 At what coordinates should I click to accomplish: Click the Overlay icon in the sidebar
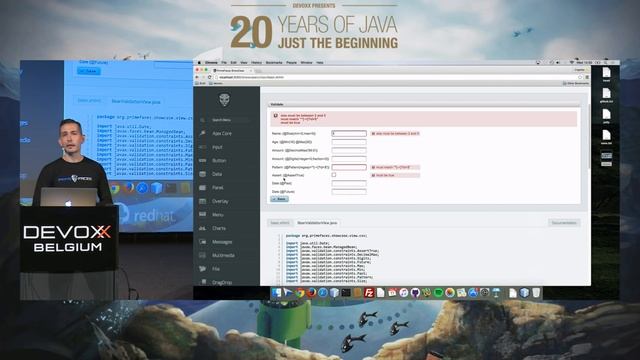[x=202, y=201]
